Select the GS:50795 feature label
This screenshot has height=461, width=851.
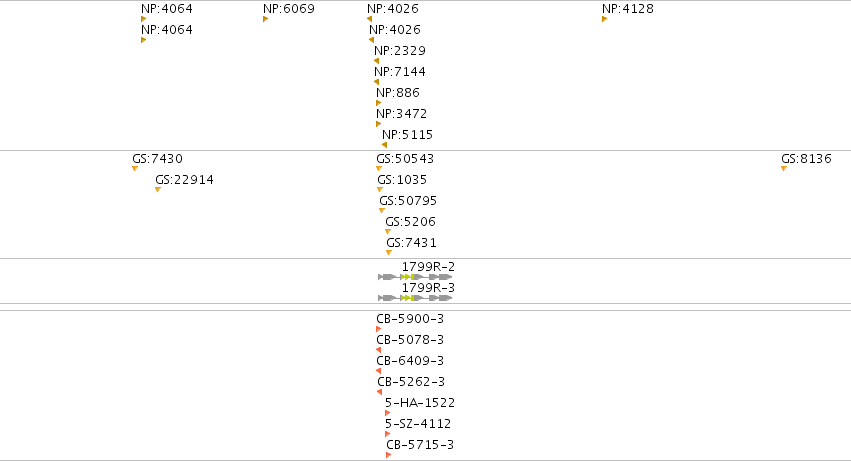pyautogui.click(x=408, y=200)
